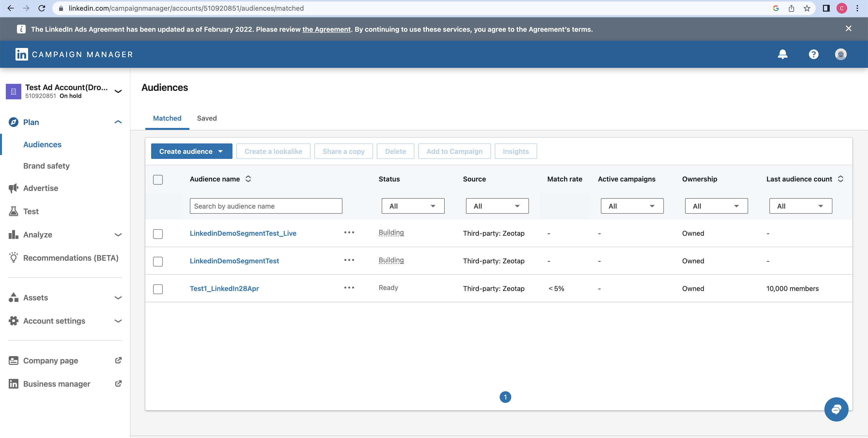868x438 pixels.
Task: Tick the LinkedinDemoSegmentTest row checkbox
Action: click(158, 261)
